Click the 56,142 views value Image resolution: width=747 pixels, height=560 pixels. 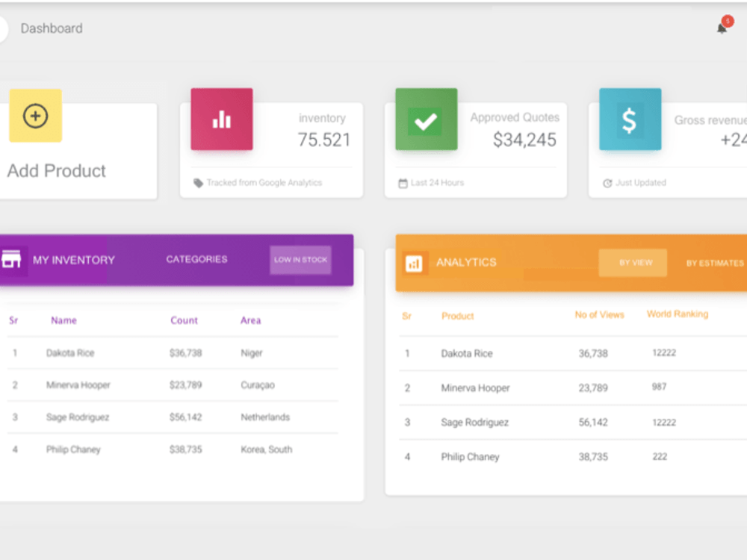pos(593,423)
